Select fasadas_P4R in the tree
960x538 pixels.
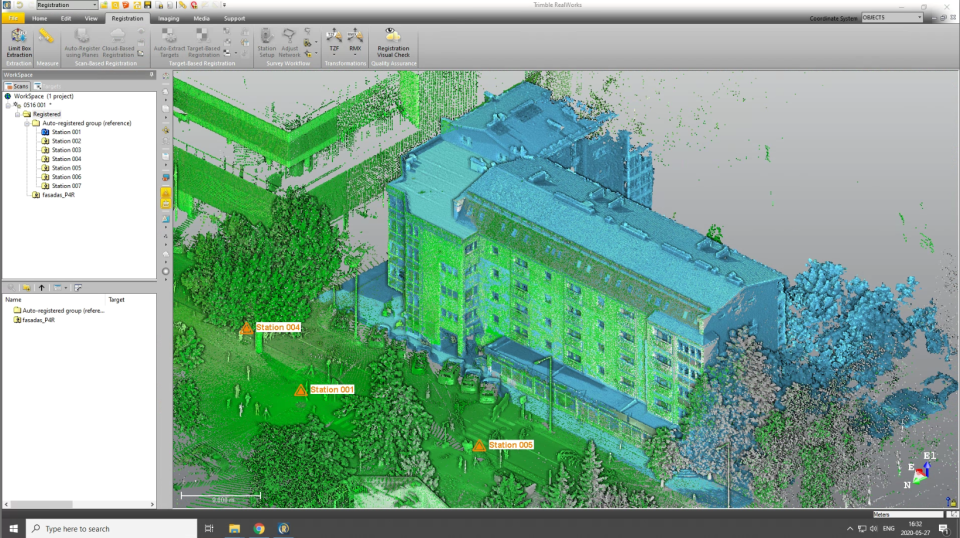[x=58, y=195]
